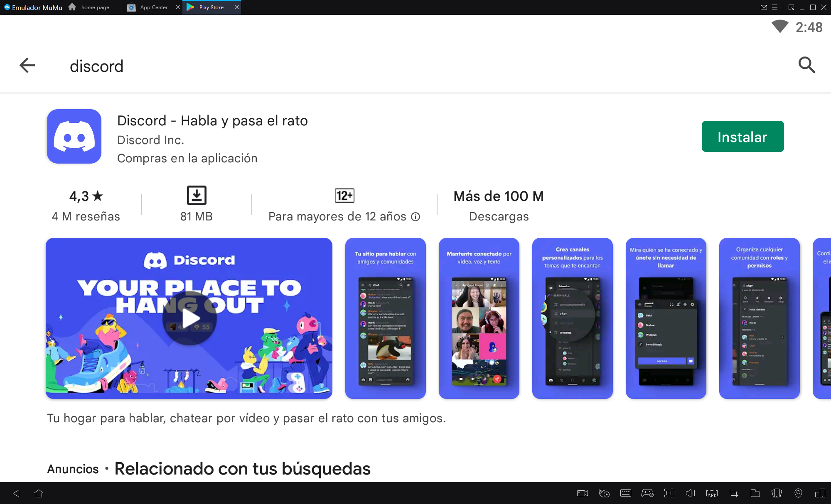This screenshot has height=504, width=831.
Task: Click the age rating info icon
Action: [x=415, y=217]
